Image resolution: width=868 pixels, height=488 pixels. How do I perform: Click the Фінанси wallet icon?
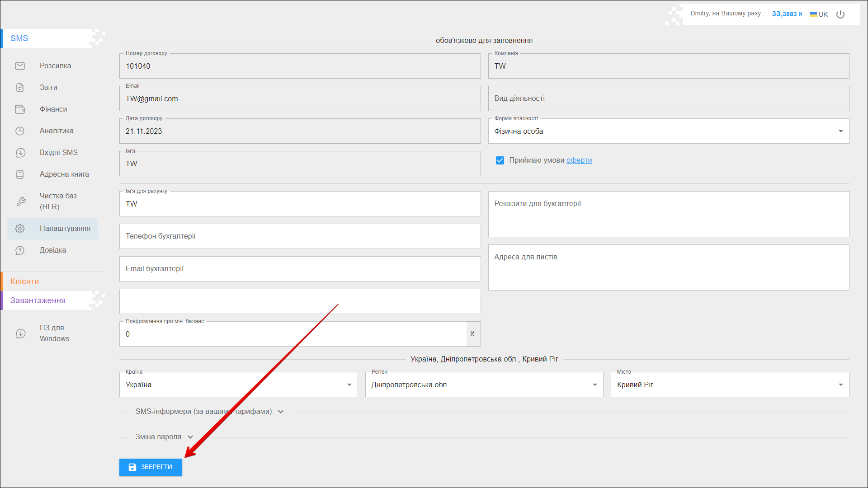pos(20,109)
